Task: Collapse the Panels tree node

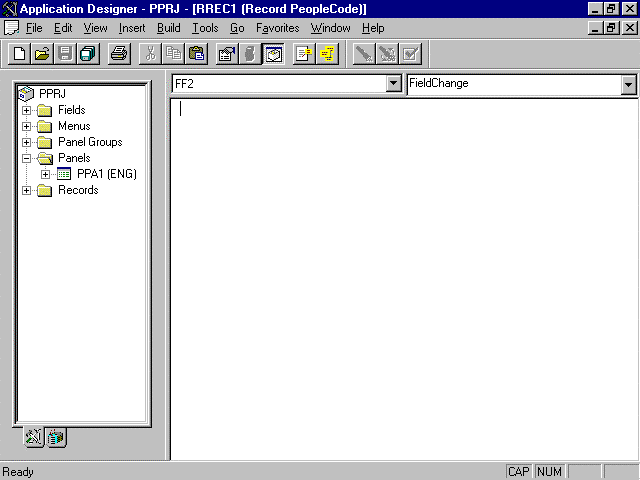Action: [27, 158]
